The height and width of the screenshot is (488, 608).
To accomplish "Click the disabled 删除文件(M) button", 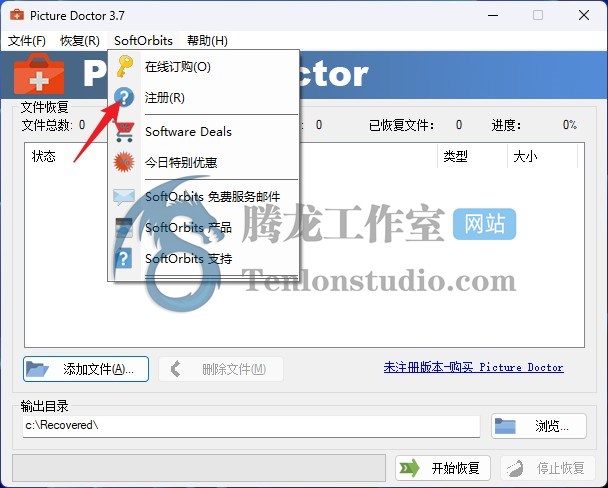I will coord(221,369).
